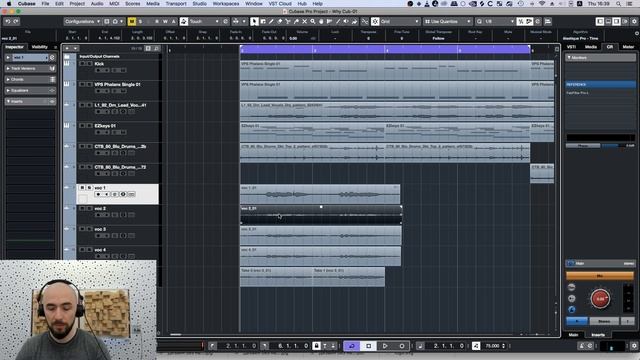Click the Stop transport button
The width and height of the screenshot is (640, 360).
coord(369,346)
